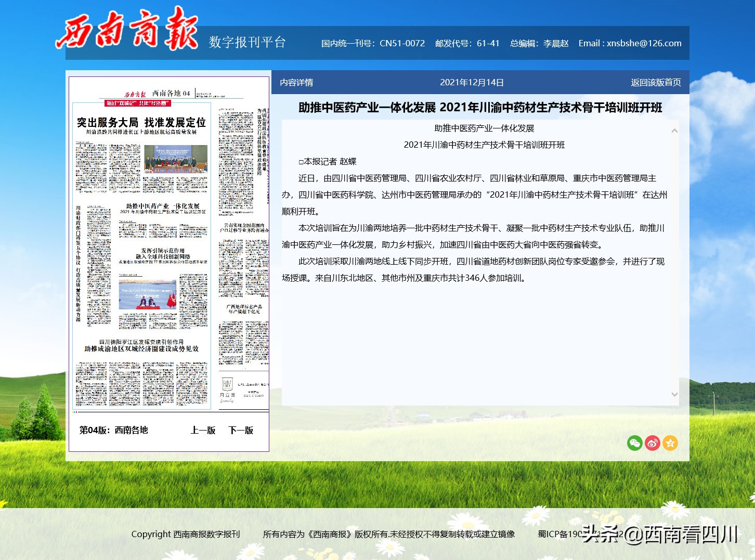Click the article paragraph starting 此次培训采取

473,269
